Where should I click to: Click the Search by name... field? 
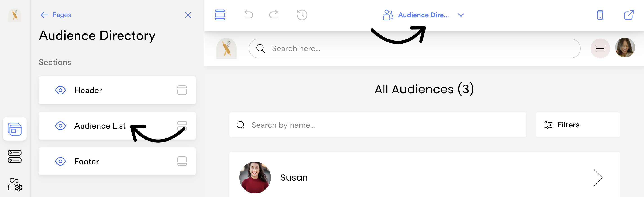378,125
